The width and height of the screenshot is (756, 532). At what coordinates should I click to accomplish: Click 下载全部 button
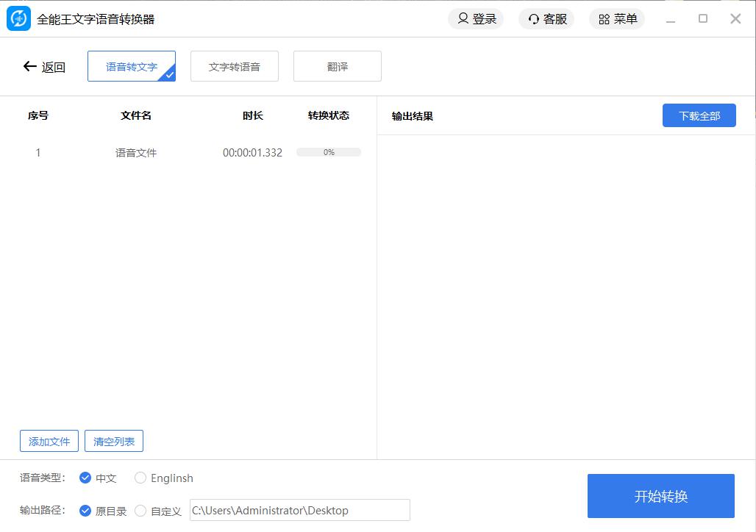[699, 115]
